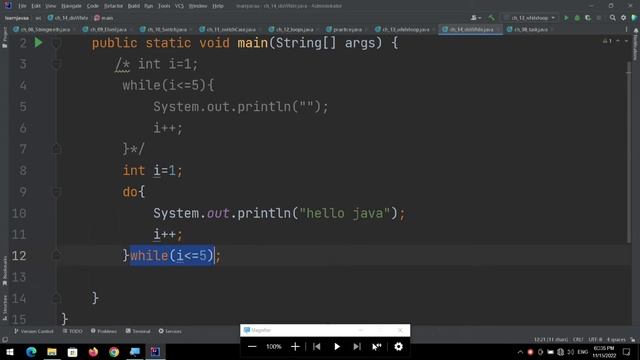Click learnjava breadcrumb in navigation bar
Screen dimensions: 640x360
17,18
